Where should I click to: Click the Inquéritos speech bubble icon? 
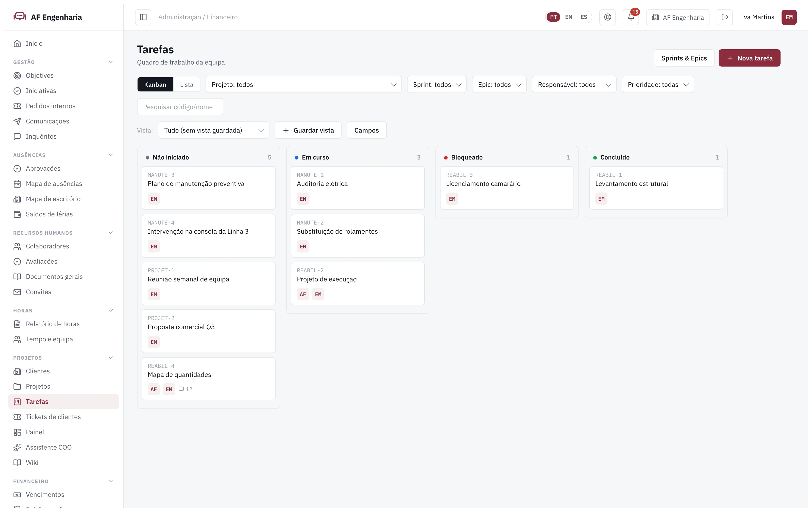pyautogui.click(x=17, y=136)
